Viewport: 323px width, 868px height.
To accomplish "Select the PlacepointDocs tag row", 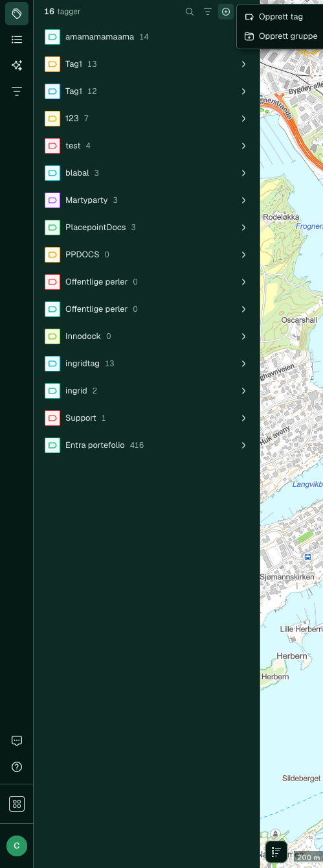I will [147, 228].
